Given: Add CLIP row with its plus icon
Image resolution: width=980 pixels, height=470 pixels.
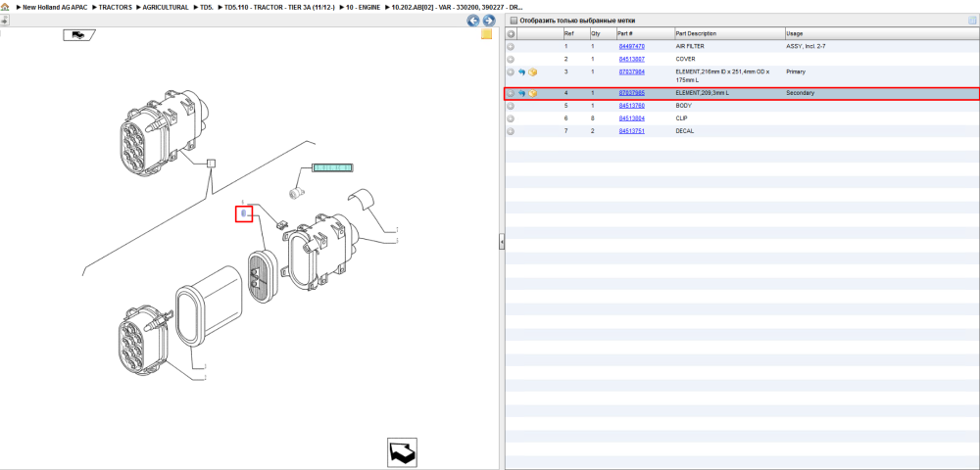Looking at the screenshot, I should (511, 118).
